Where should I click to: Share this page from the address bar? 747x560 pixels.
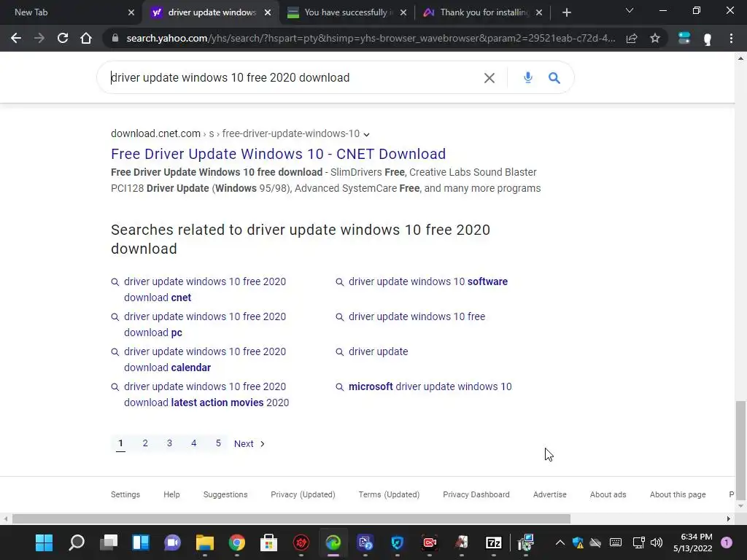(632, 38)
